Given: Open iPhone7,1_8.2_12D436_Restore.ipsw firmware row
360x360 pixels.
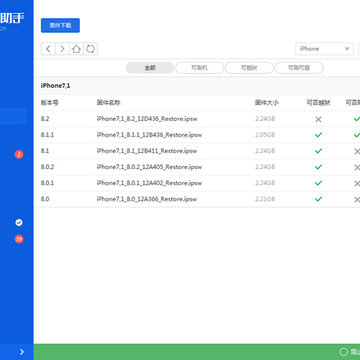Looking at the screenshot, I should (x=198, y=119).
